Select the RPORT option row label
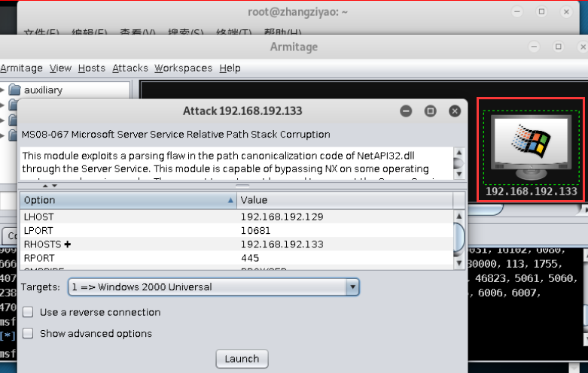Screen dimensions: 588x373 pyautogui.click(x=39, y=258)
